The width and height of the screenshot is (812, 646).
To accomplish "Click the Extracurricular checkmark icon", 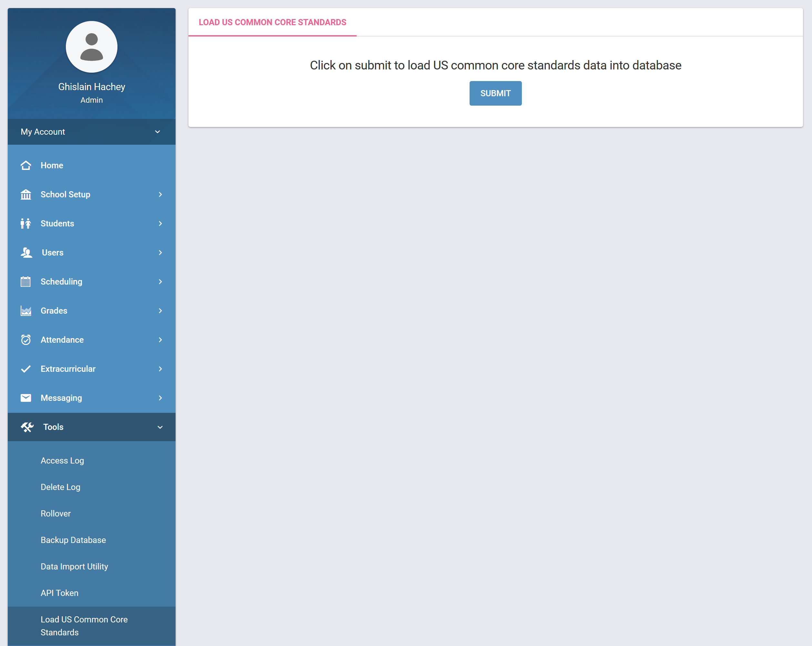I will click(x=25, y=369).
